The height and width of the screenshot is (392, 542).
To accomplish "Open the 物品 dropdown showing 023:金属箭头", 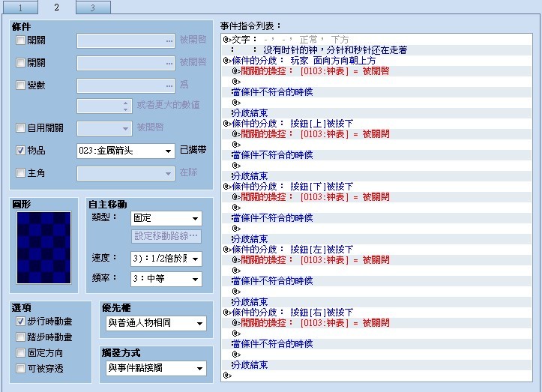I will pos(126,151).
